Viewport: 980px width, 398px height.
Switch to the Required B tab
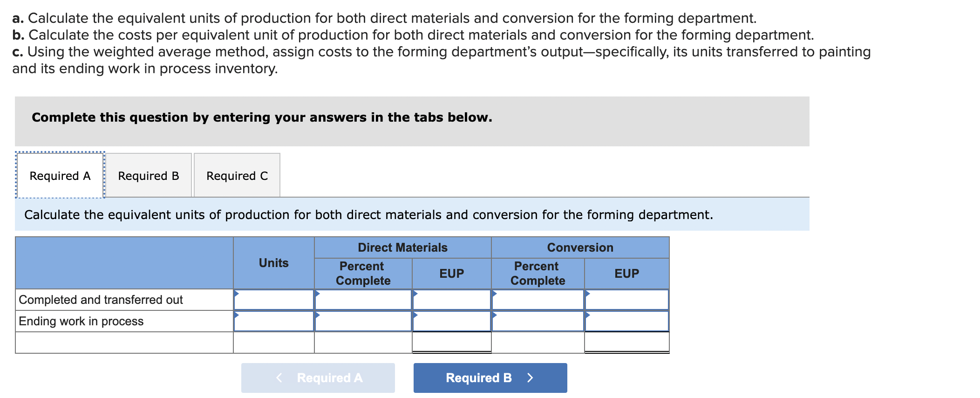(x=148, y=176)
